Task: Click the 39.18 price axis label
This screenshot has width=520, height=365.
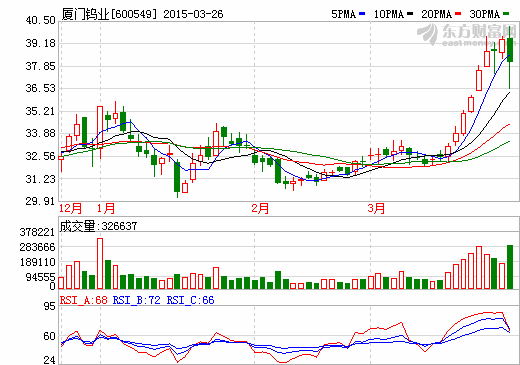Action: pos(41,43)
